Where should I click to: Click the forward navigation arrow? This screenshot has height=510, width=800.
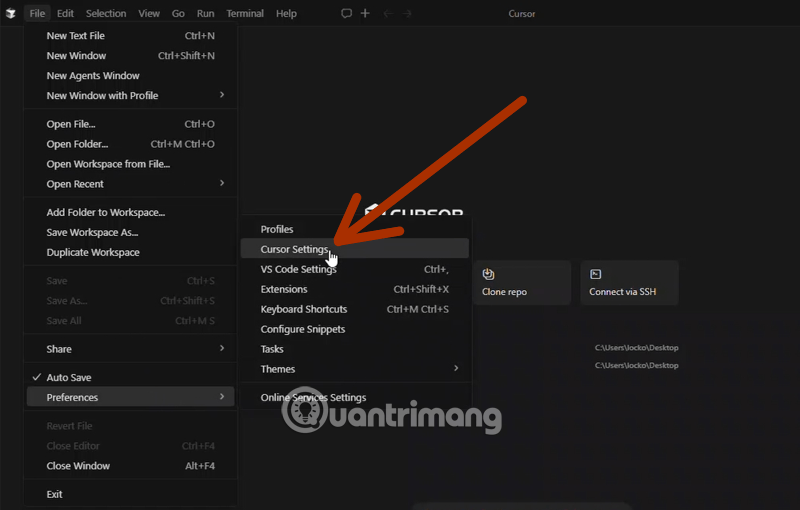(x=407, y=14)
